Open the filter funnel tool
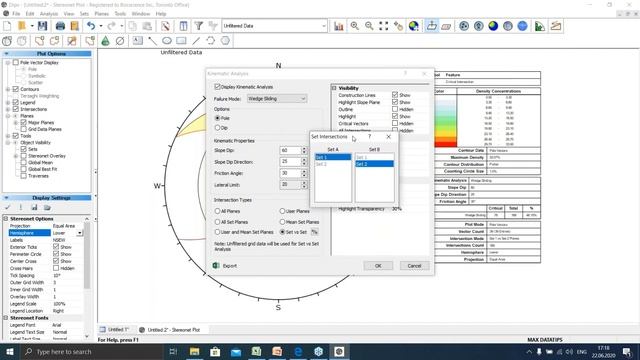 coord(198,26)
